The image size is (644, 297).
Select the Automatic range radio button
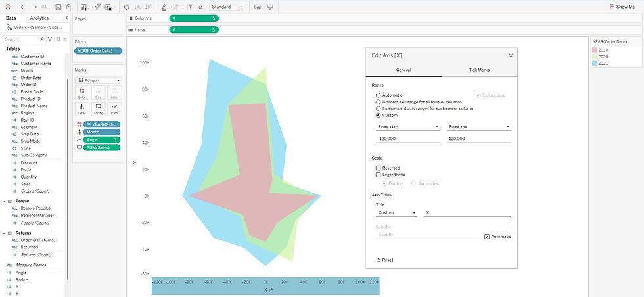(x=378, y=95)
